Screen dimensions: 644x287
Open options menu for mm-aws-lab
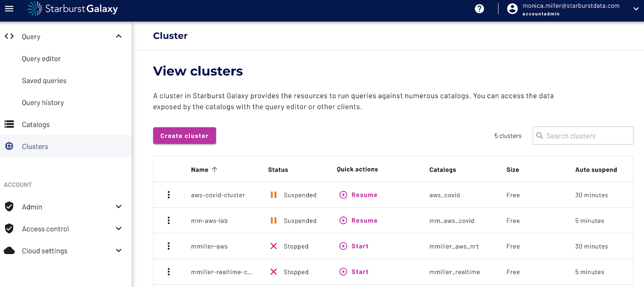point(169,221)
